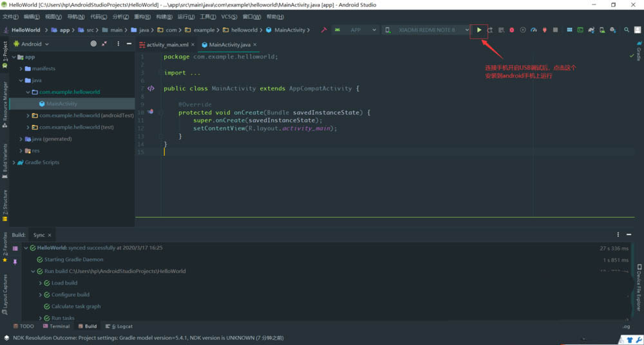Expand the Configure build node
Image resolution: width=644 pixels, height=345 pixels.
pos(40,295)
